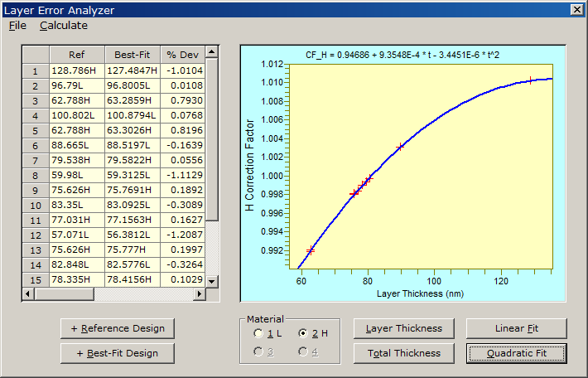Click the % Dev cell 0.7930

click(183, 100)
